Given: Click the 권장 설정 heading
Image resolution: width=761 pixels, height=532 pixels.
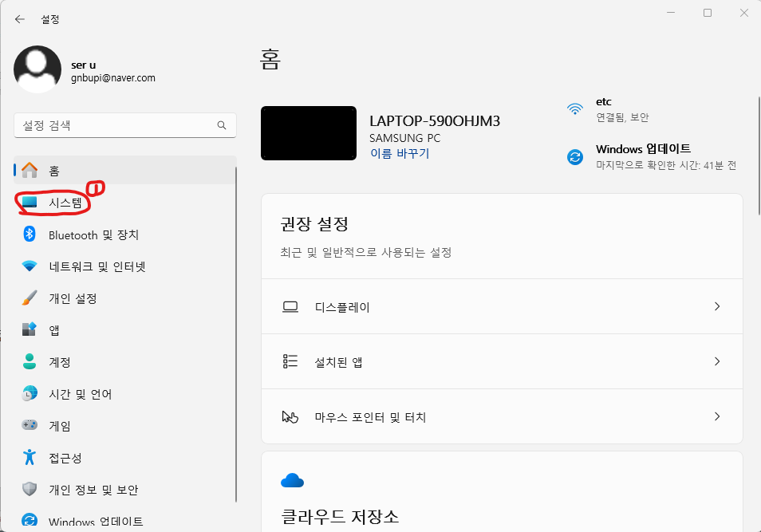Looking at the screenshot, I should [x=314, y=224].
